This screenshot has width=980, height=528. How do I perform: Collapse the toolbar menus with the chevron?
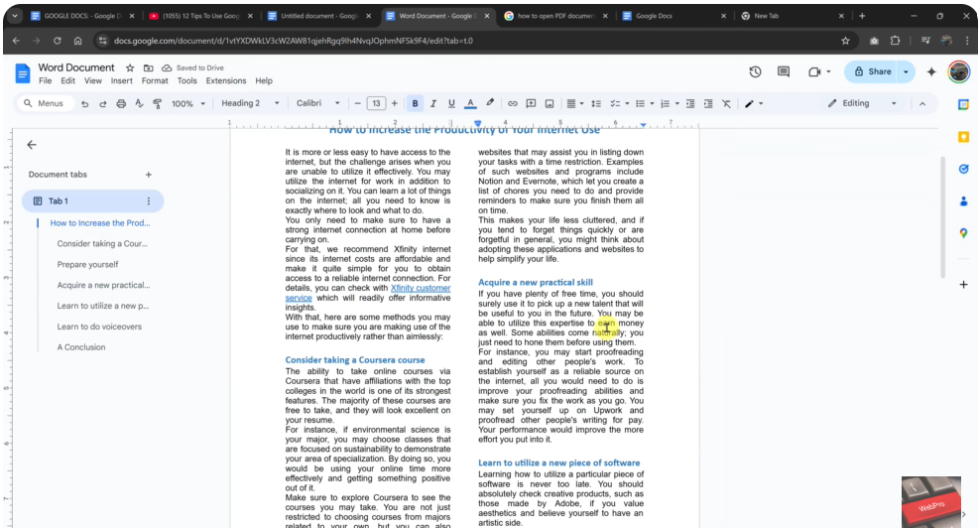921,104
